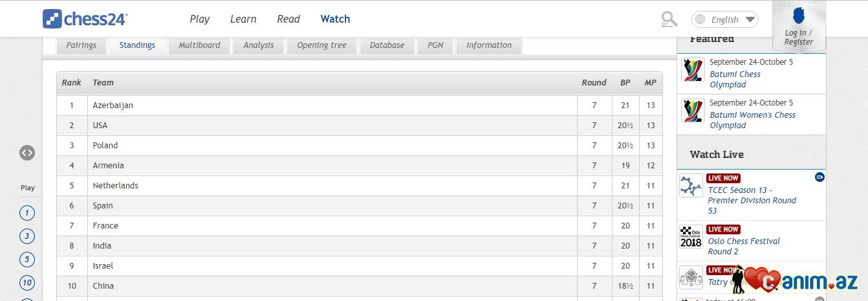Toggle the side panel arrows button
Viewport: 868px width, 301px height.
point(27,153)
